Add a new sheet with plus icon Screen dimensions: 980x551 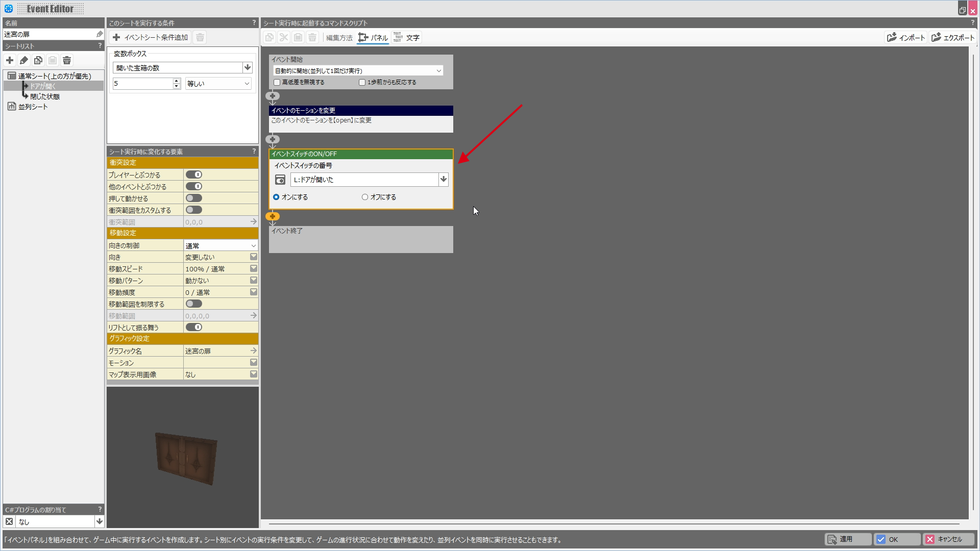tap(10, 60)
